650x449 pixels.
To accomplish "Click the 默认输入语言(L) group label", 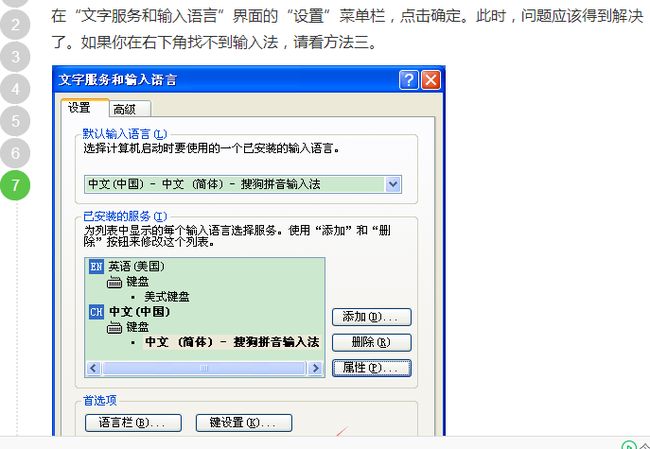I will tap(124, 134).
